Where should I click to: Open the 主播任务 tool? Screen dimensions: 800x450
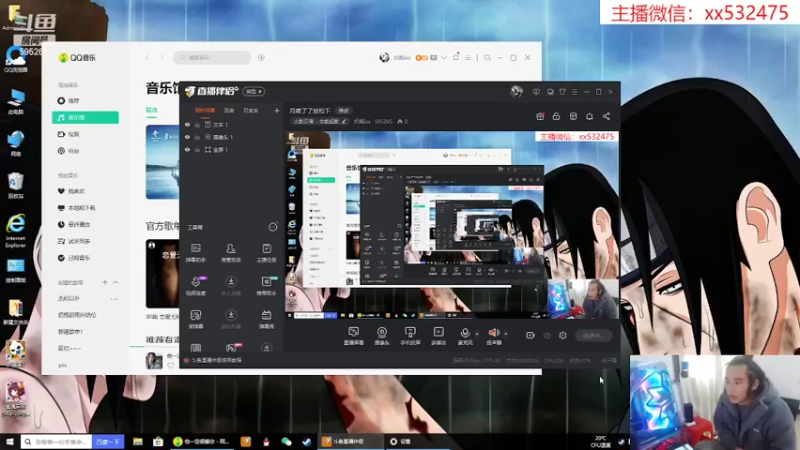(266, 253)
